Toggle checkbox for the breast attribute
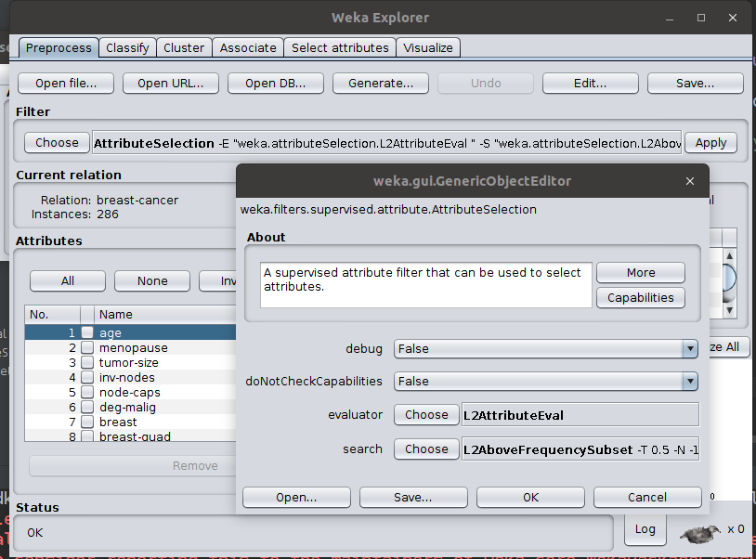The height and width of the screenshot is (559, 756). (x=87, y=422)
